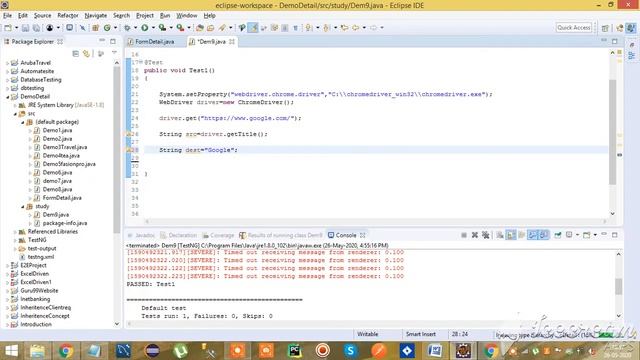This screenshot has width=640, height=360.
Task: Select Dem9.java under study package
Action: pyautogui.click(x=56, y=215)
